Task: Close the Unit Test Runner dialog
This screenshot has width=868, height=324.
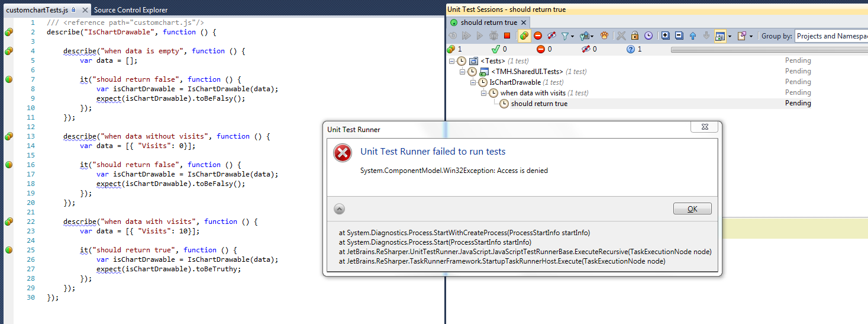Action: tap(705, 127)
